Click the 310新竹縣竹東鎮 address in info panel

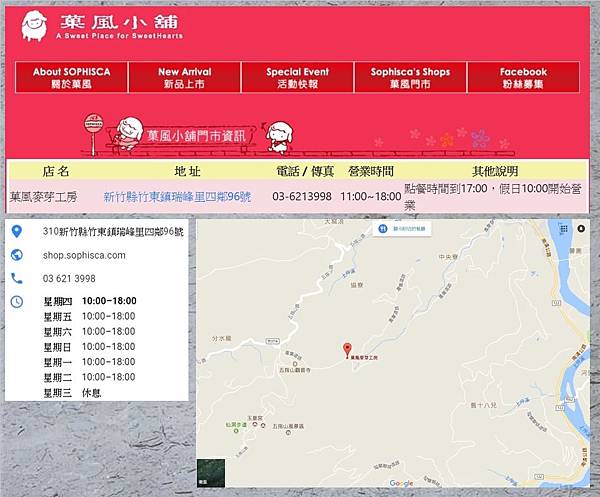click(113, 231)
